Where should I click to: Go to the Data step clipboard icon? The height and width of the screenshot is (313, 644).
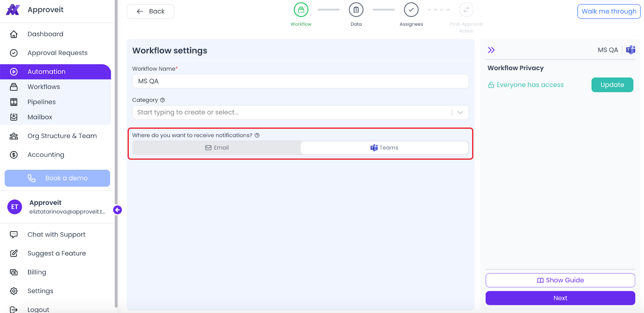click(x=356, y=10)
